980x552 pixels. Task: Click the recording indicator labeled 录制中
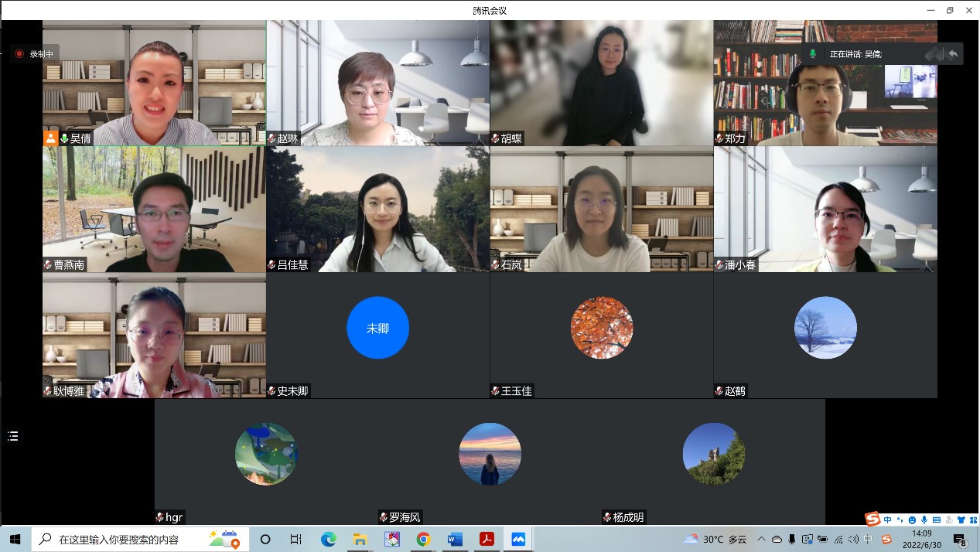click(34, 54)
